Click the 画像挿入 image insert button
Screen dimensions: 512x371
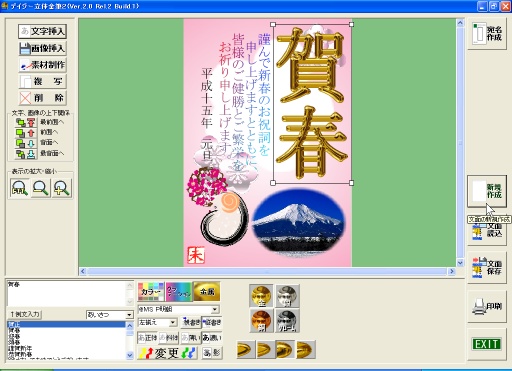coord(42,48)
